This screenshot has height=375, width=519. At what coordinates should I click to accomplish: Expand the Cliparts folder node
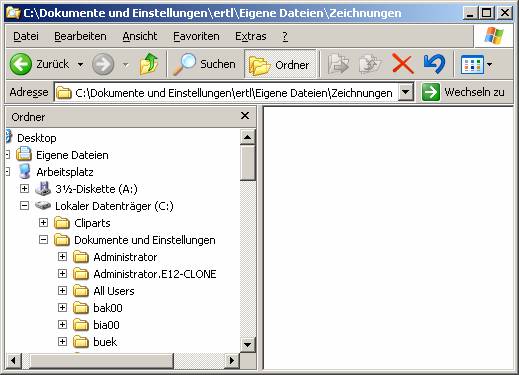(43, 222)
